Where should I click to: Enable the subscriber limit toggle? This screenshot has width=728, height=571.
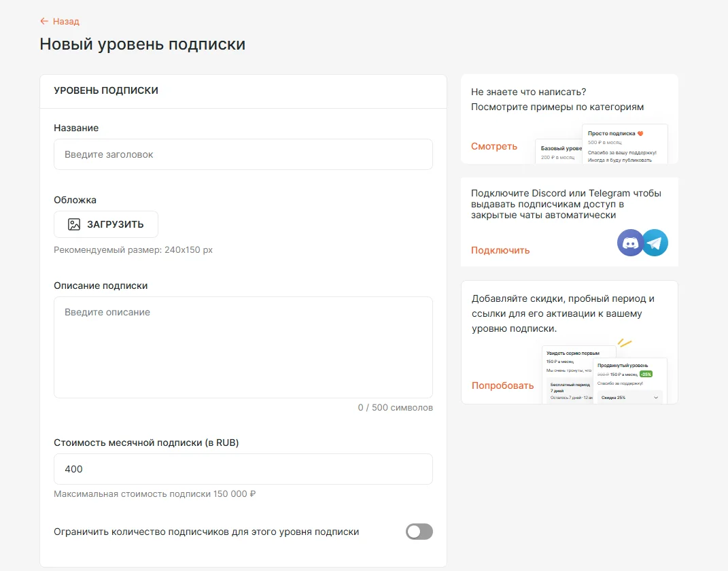click(419, 532)
